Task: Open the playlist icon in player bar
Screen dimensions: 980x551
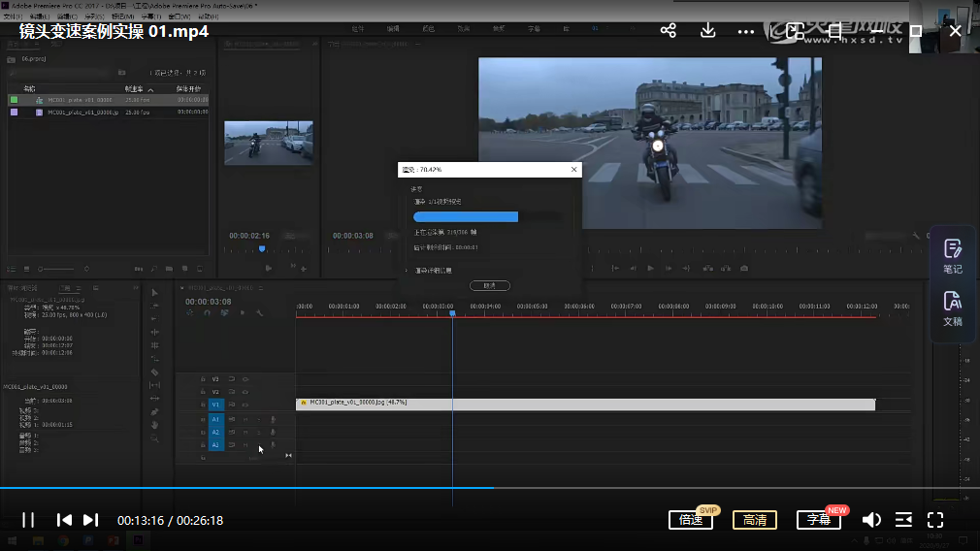Action: click(903, 520)
